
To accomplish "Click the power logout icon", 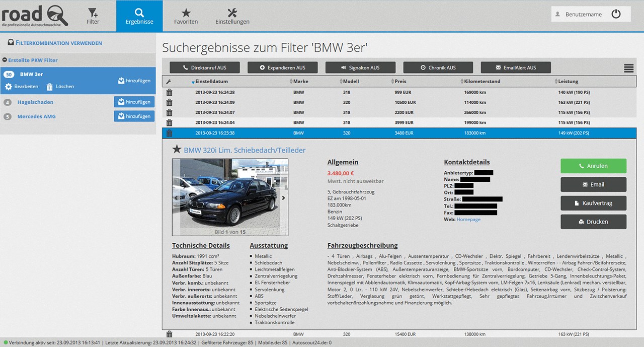I will [x=616, y=14].
